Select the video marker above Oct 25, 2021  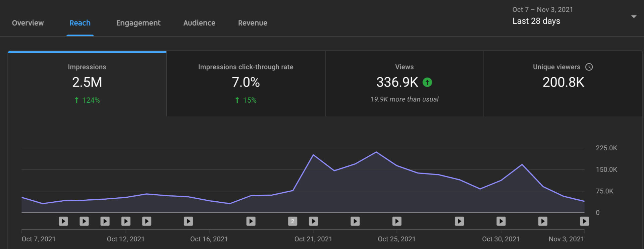click(x=397, y=221)
